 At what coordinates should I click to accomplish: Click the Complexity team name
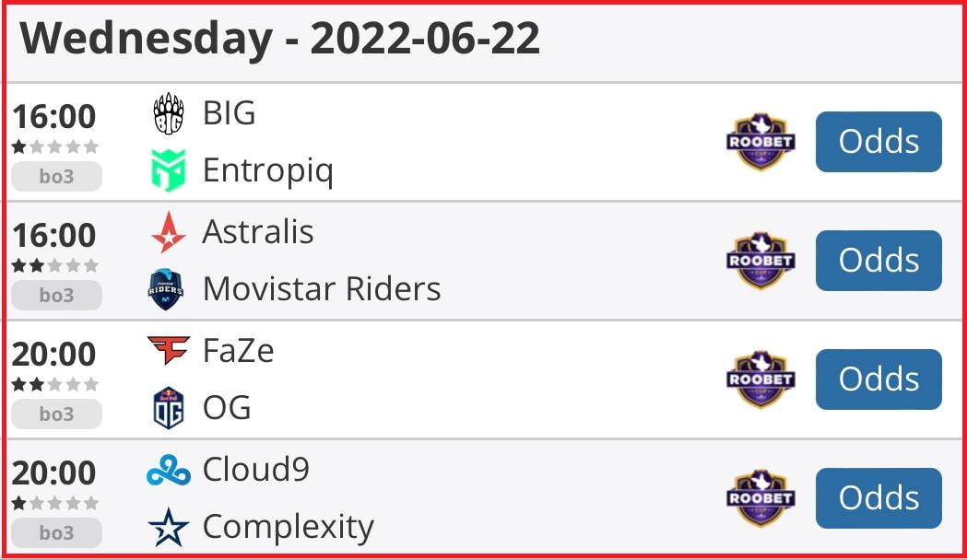tap(288, 528)
